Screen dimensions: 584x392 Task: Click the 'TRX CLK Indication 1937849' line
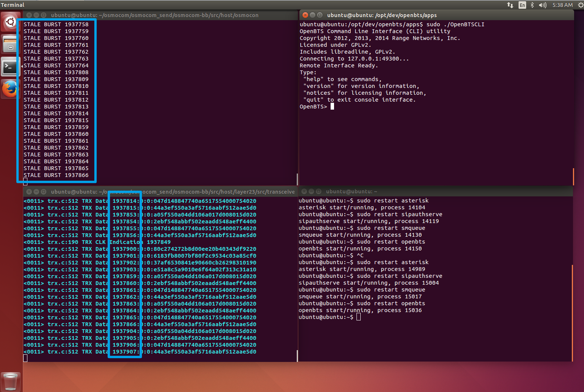pos(97,242)
